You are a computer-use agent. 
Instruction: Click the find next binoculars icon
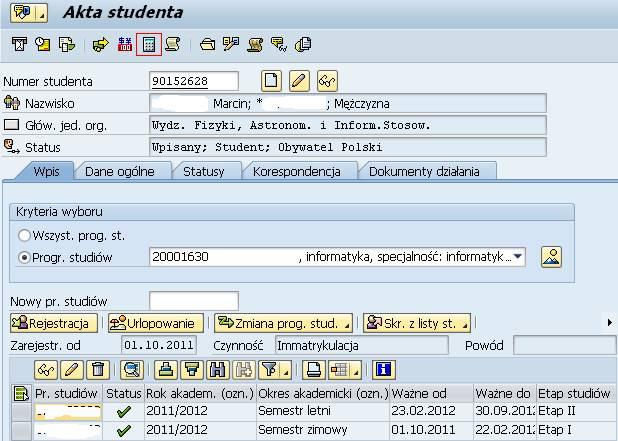pos(244,370)
